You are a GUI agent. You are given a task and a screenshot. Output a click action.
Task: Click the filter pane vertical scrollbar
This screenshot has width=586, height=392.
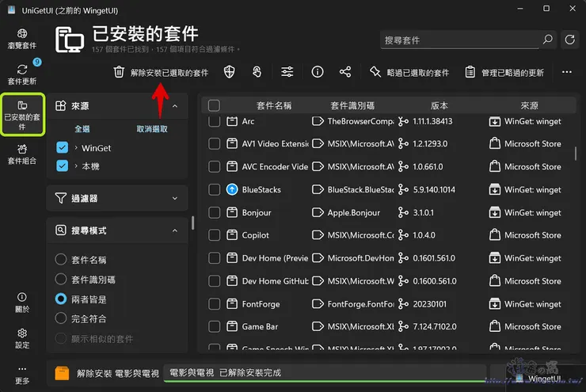tap(193, 223)
